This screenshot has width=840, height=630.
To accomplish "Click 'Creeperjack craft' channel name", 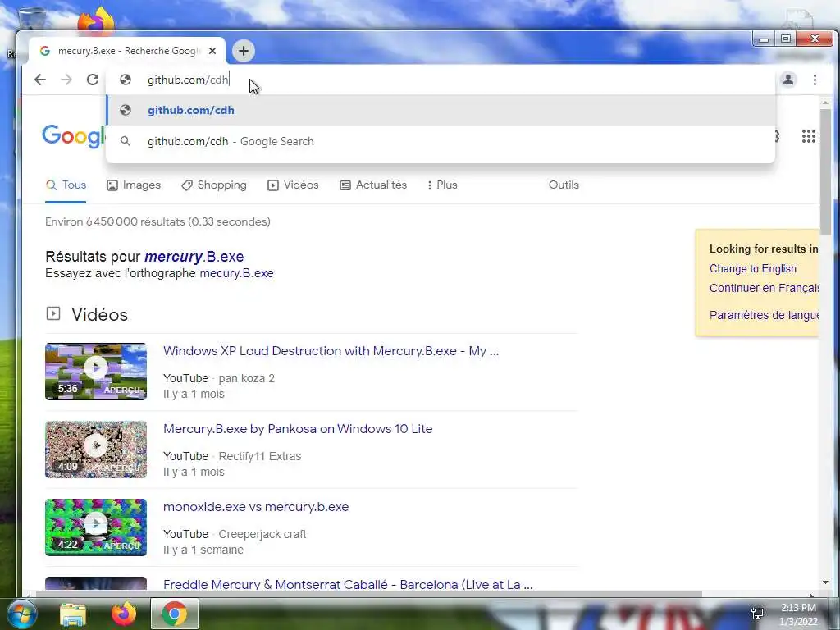I will (x=262, y=535).
